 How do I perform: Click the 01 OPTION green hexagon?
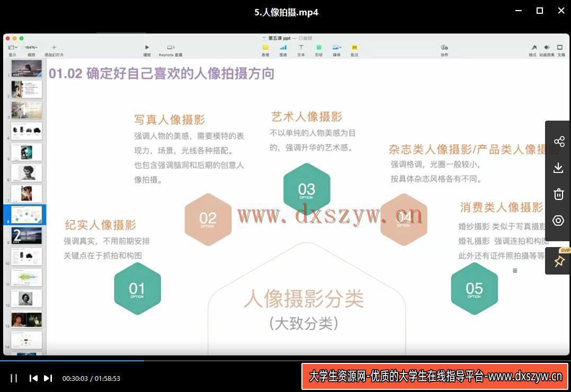point(137,289)
